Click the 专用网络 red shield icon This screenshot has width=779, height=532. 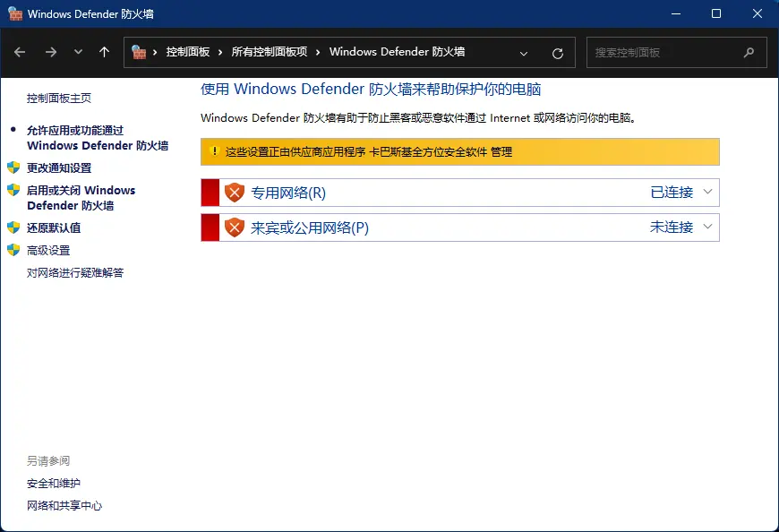tap(234, 193)
